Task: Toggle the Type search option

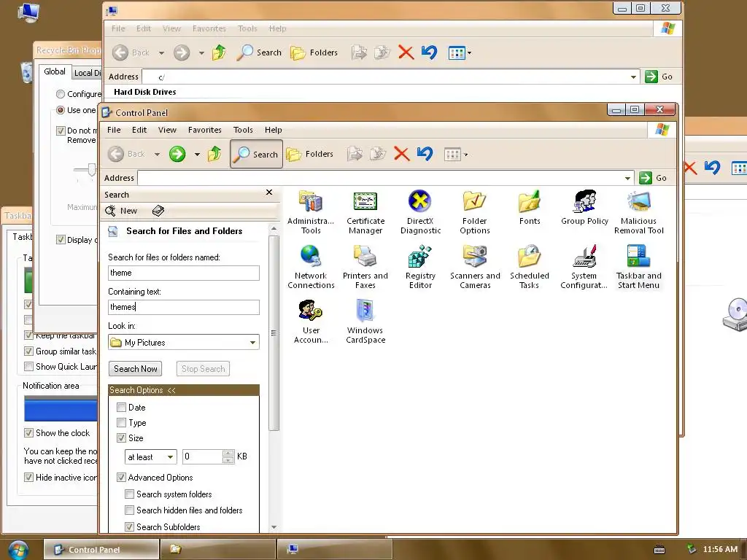Action: (122, 422)
